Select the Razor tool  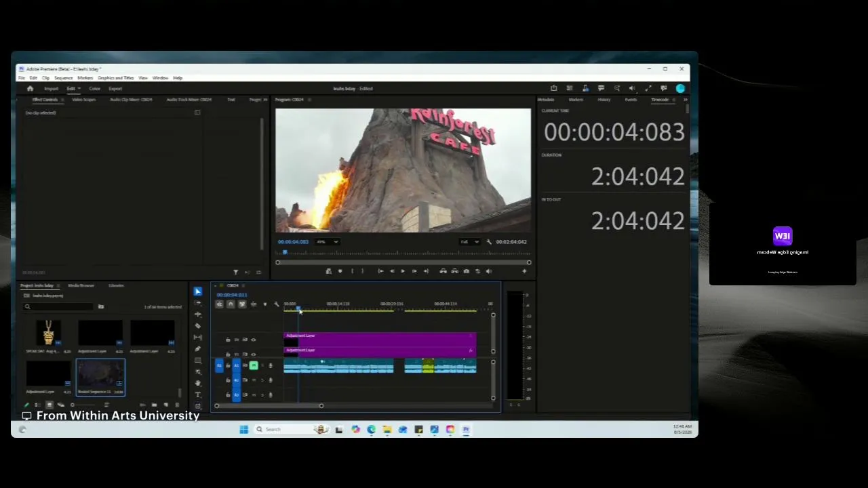pos(197,326)
